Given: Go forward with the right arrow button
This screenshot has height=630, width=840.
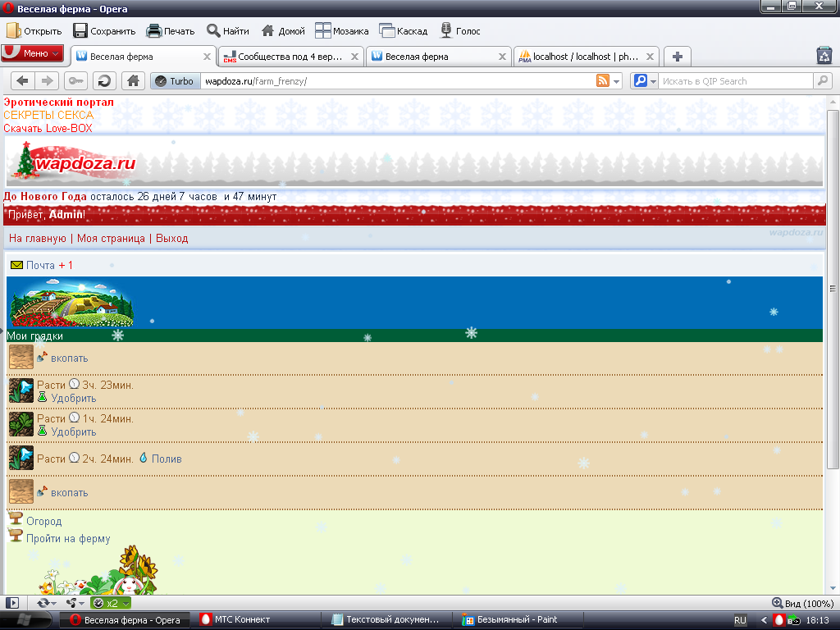Looking at the screenshot, I should [x=47, y=81].
